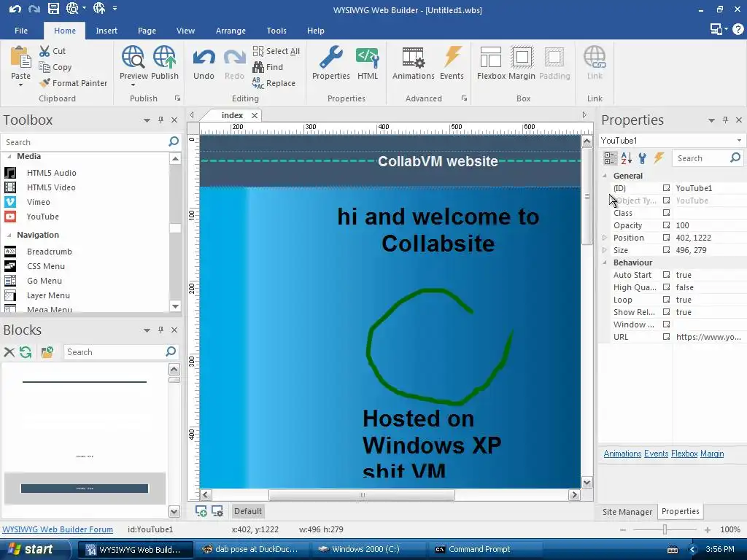Open the HTML editor icon
This screenshot has width=747, height=560.
(x=368, y=57)
